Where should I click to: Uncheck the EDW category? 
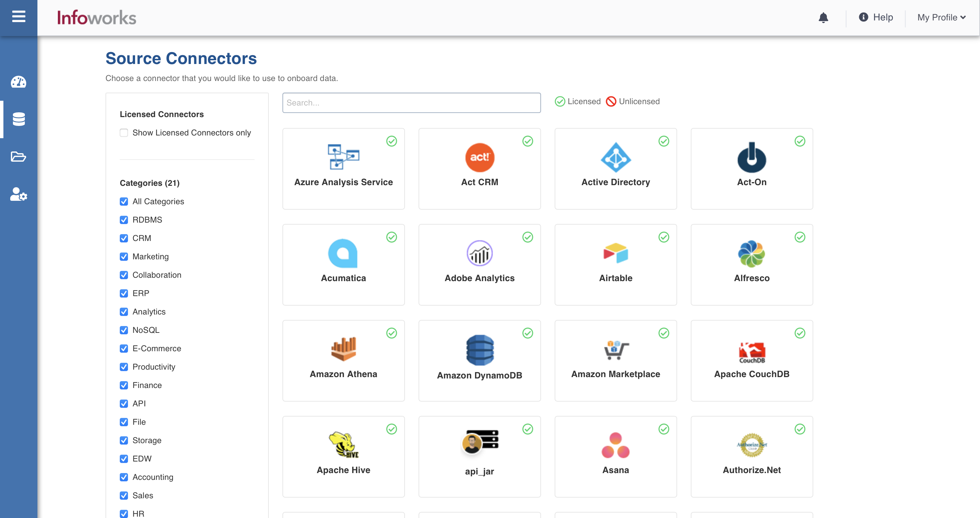point(124,459)
